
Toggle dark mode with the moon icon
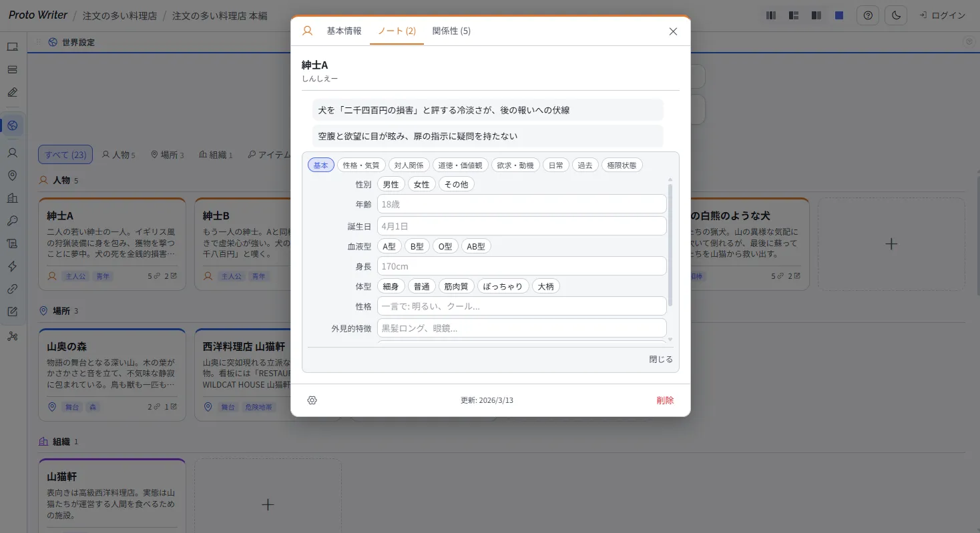(x=895, y=15)
